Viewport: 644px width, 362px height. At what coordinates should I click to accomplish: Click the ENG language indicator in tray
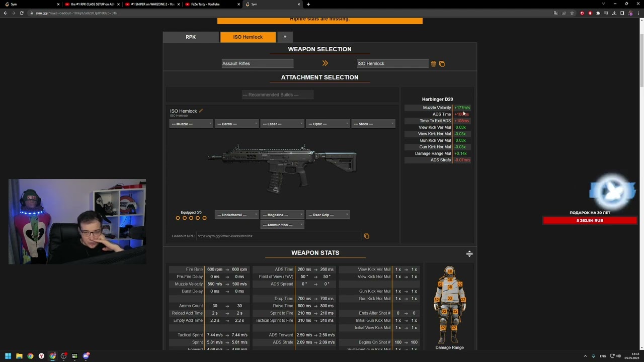tap(603, 356)
